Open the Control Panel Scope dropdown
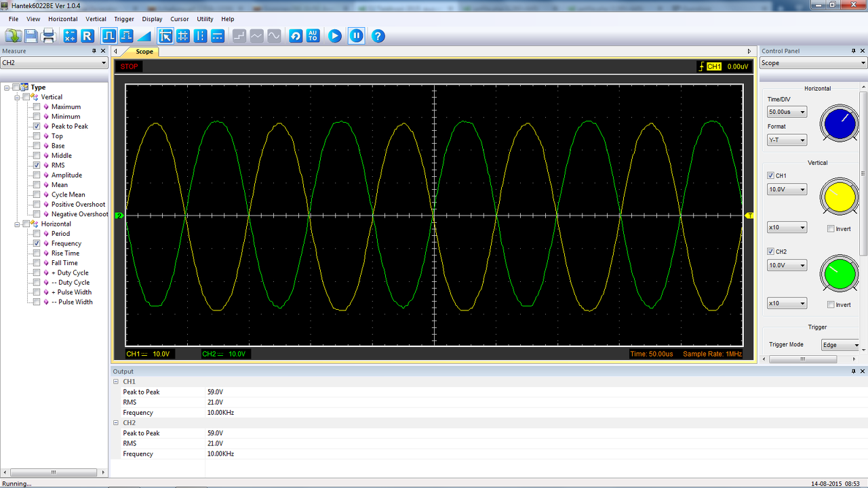The image size is (868, 488). pos(813,63)
